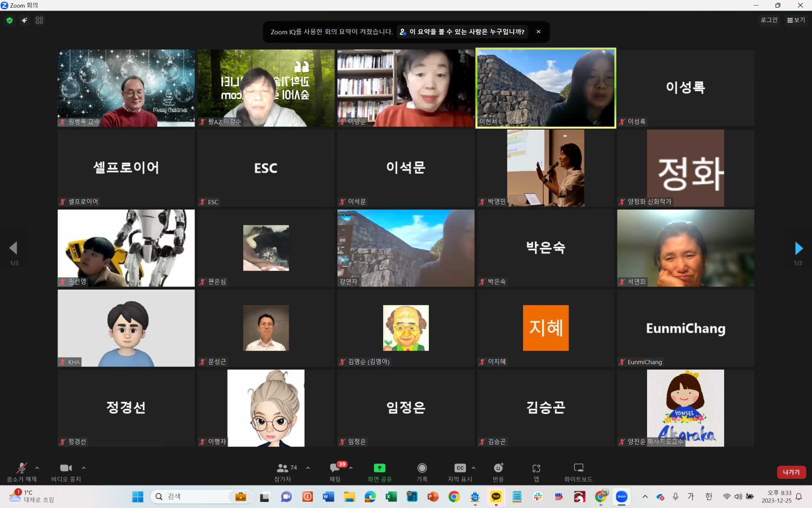Click the green encryption shield icon
This screenshot has width=812, height=508.
pos(9,20)
